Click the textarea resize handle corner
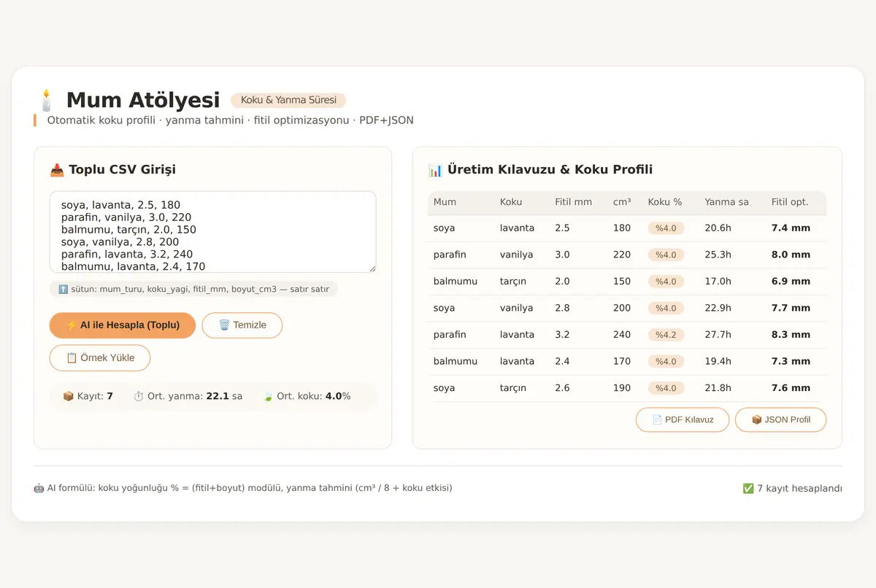 point(372,268)
